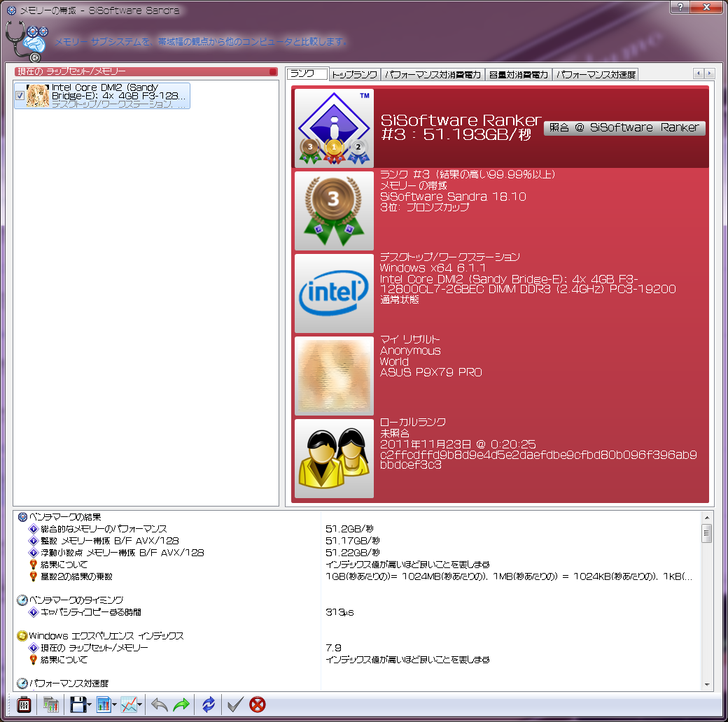This screenshot has height=722, width=728.
Task: Click the SiSoftware Sandra 18.10 text
Action: click(453, 197)
